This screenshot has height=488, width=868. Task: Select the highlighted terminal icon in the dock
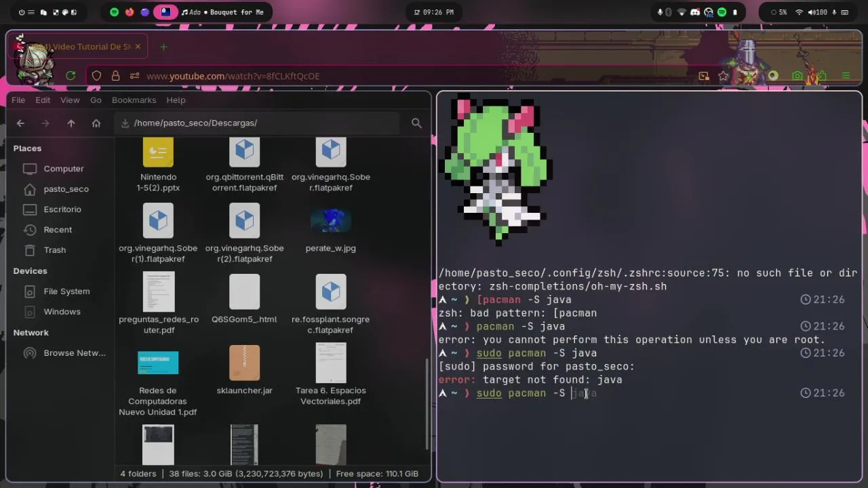point(165,12)
